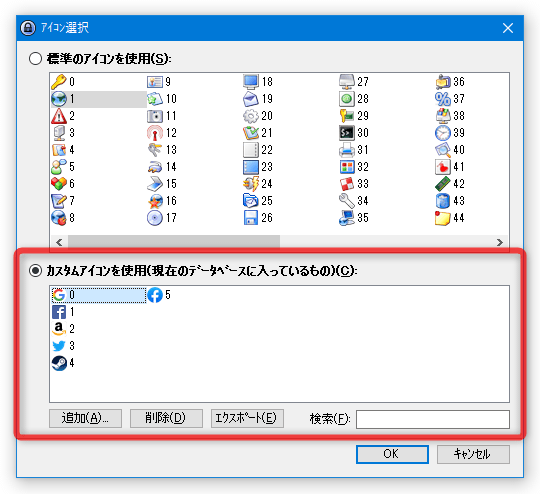
Task: Pick the gear settings icon 20
Action: (x=251, y=116)
